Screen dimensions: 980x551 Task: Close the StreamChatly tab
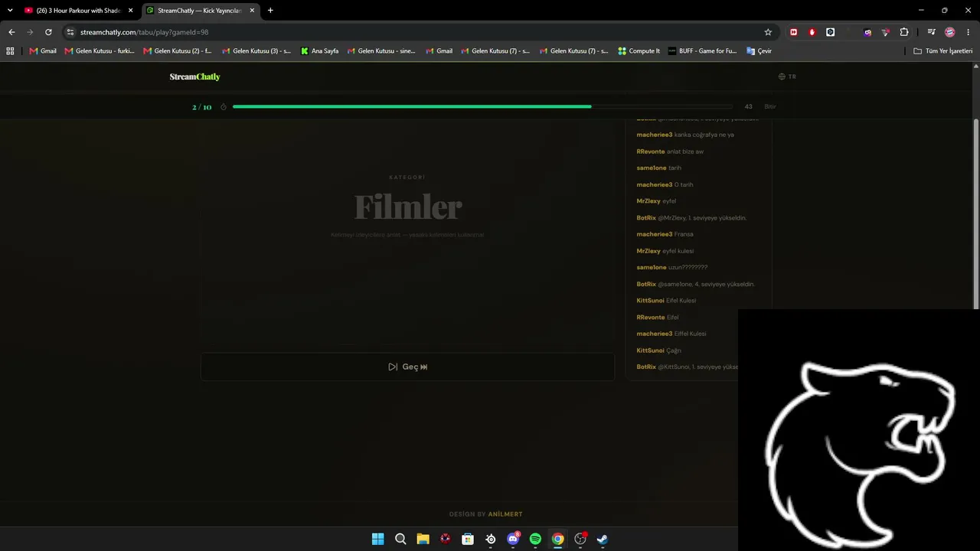[x=252, y=11]
